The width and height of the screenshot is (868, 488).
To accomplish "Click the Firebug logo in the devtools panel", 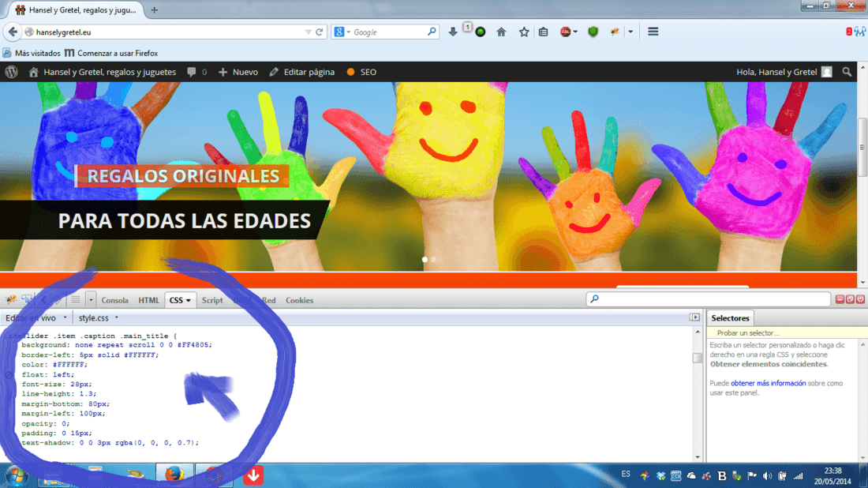I will [x=11, y=299].
